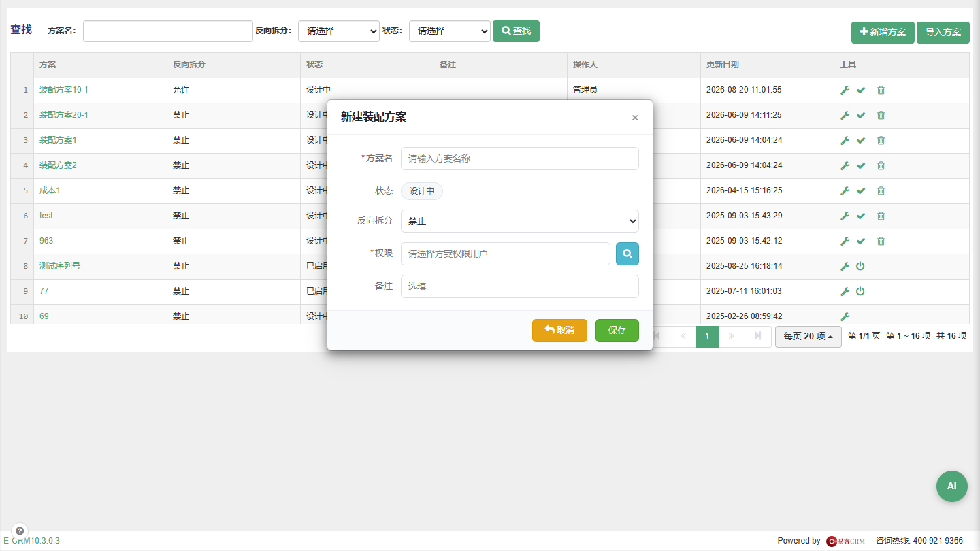Activate 成本1 with checkmark icon
The width and height of the screenshot is (980, 551).
pos(861,190)
